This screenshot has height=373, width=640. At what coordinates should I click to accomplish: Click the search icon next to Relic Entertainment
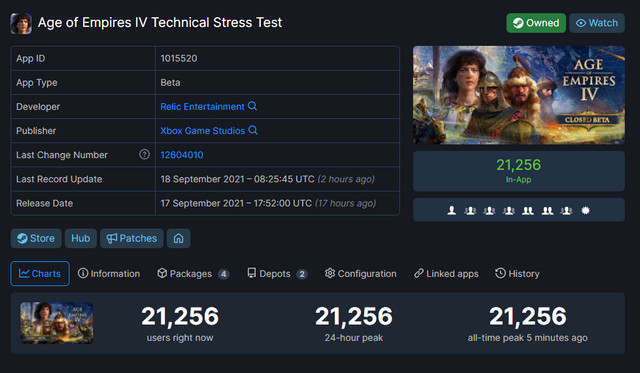[x=253, y=106]
